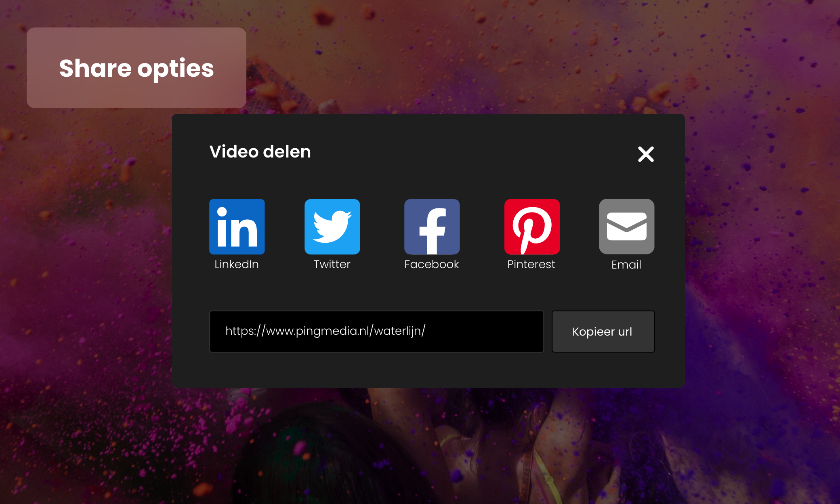Share the video via the Pinterest icon
This screenshot has width=840, height=504.
[x=532, y=227]
